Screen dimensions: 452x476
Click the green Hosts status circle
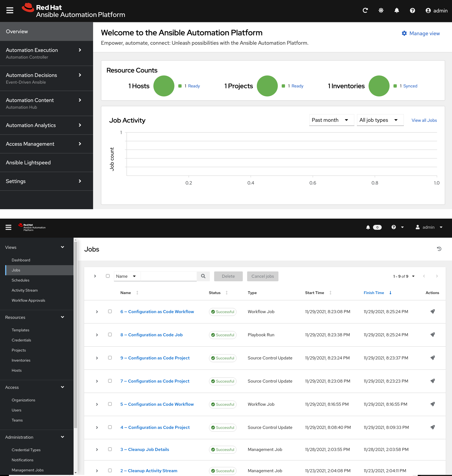pos(164,86)
